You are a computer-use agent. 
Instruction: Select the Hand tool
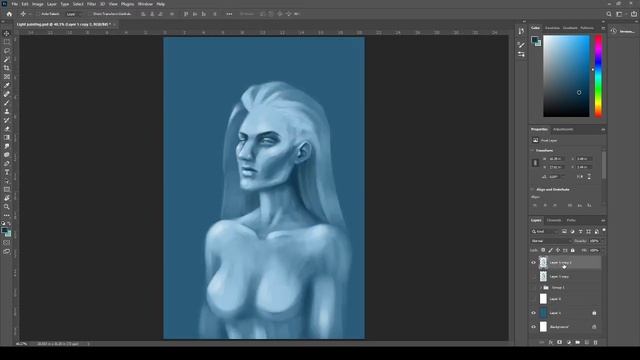point(7,198)
